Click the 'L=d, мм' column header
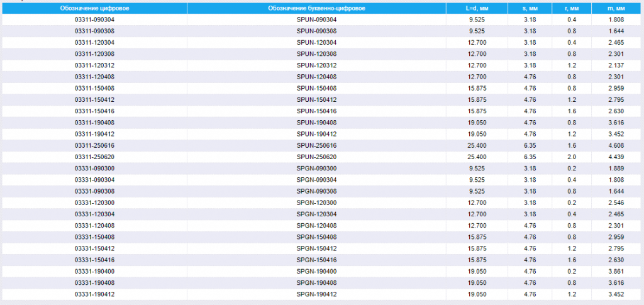Image resolution: width=644 pixels, height=305 pixels. tap(477, 8)
